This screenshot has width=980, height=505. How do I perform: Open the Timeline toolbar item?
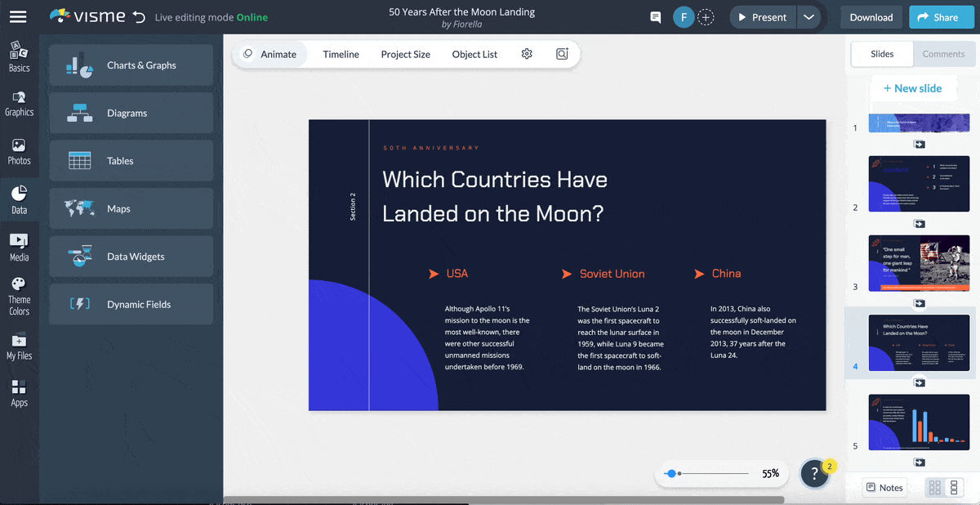[x=341, y=54]
